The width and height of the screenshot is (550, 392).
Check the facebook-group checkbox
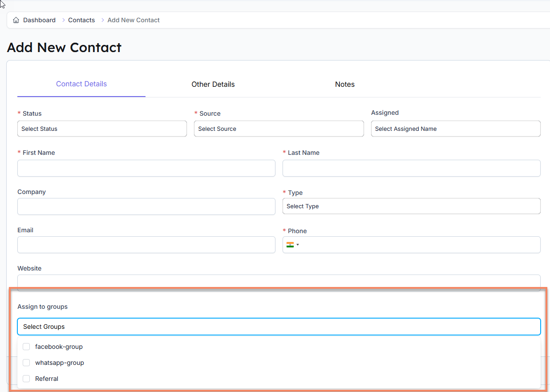point(26,346)
